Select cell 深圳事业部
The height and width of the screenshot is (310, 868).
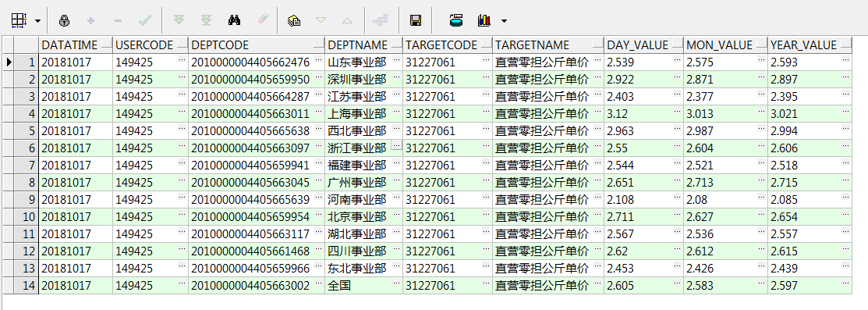coord(364,80)
